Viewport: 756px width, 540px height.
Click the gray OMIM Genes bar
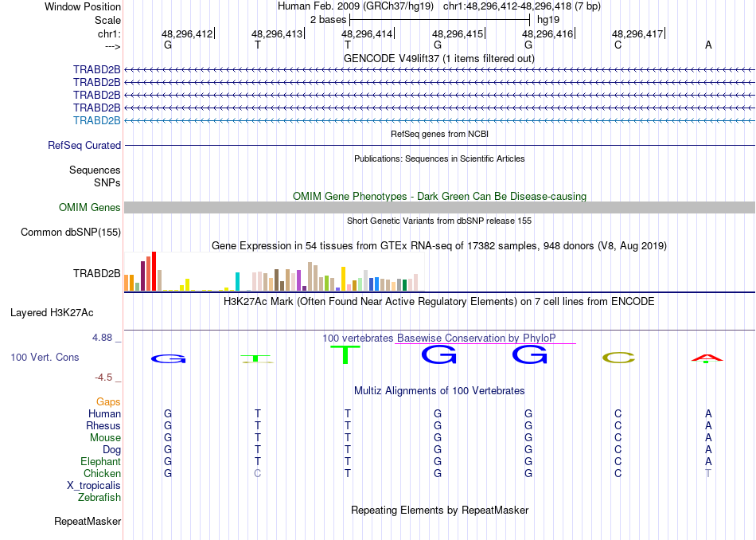click(439, 208)
